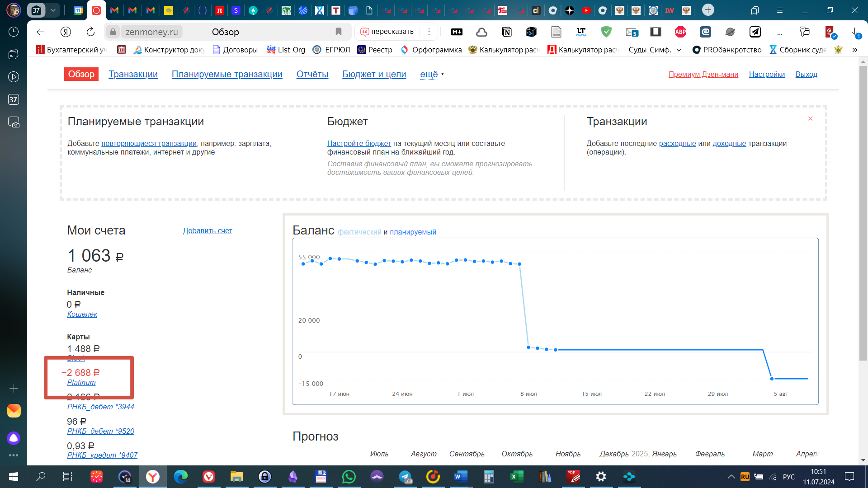Viewport: 868px width, 488px height.
Task: Open Excel from the taskbar
Action: pos(517,477)
